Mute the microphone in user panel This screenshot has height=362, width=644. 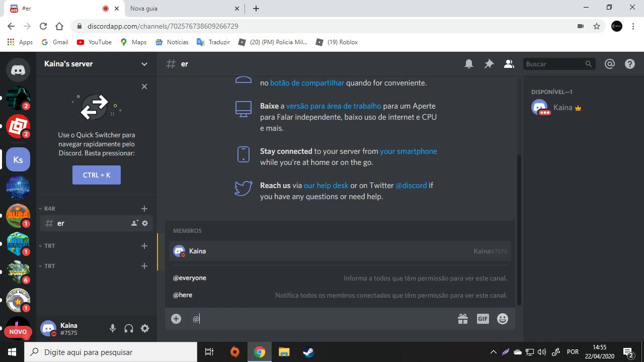[113, 328]
